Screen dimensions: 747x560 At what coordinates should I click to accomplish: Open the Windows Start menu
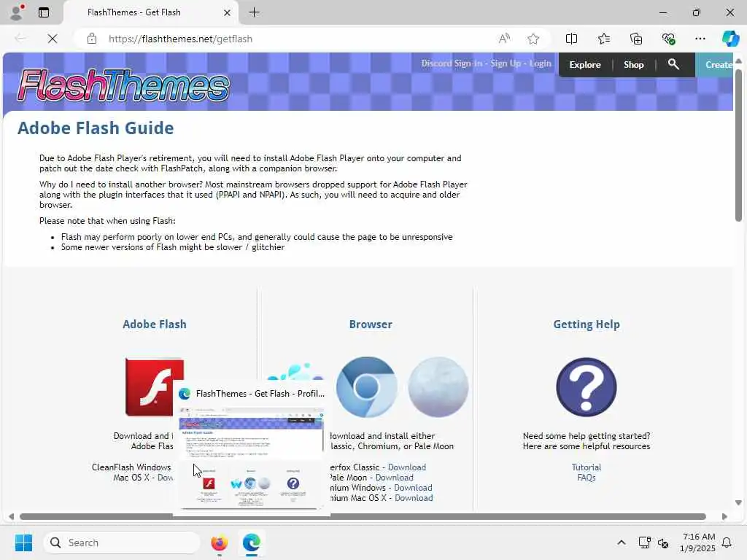23,542
